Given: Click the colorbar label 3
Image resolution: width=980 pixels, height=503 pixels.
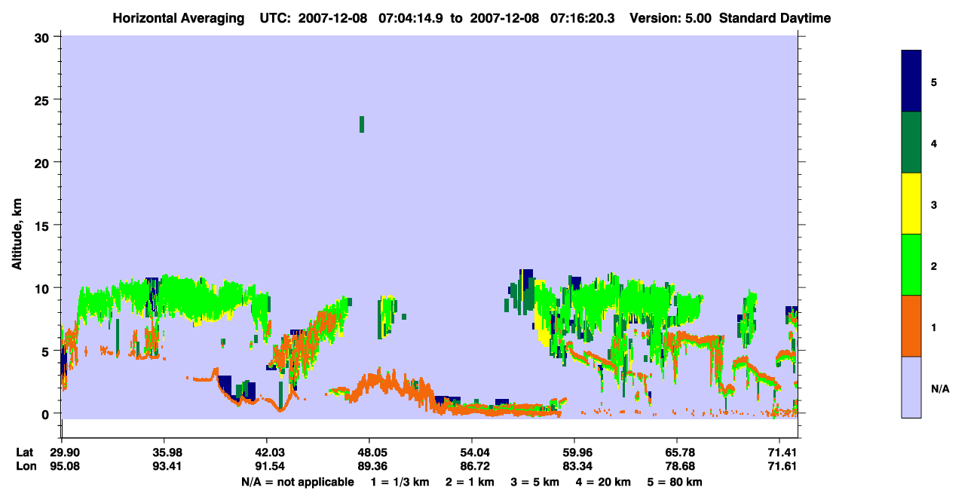Looking at the screenshot, I should (934, 204).
